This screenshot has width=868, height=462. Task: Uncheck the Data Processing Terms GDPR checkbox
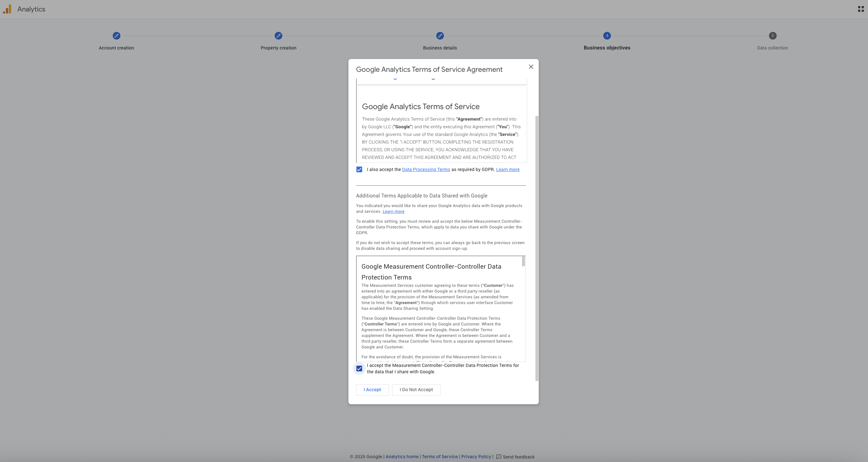pyautogui.click(x=359, y=169)
